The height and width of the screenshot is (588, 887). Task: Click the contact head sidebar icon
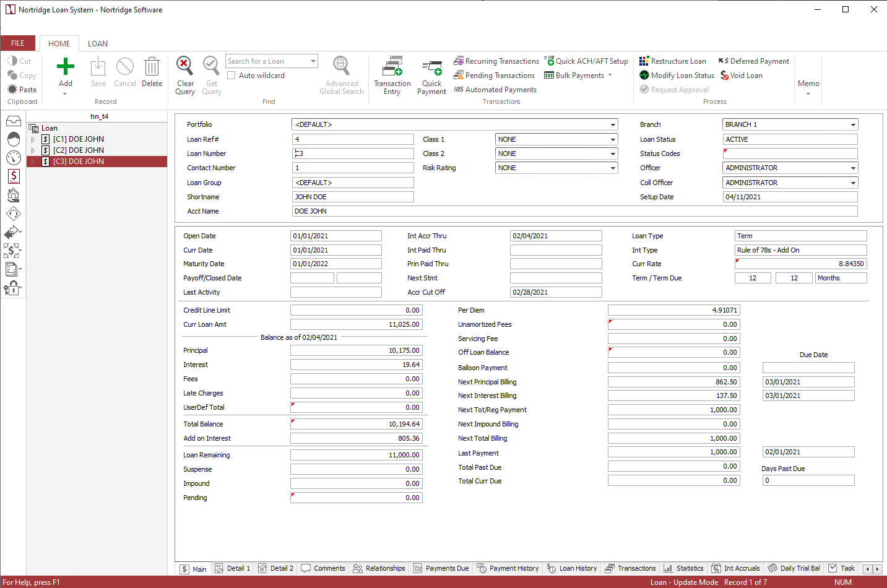point(14,139)
